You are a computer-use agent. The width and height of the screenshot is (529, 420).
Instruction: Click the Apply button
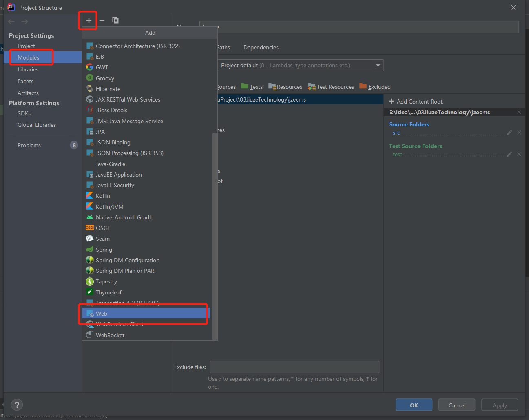pyautogui.click(x=500, y=405)
